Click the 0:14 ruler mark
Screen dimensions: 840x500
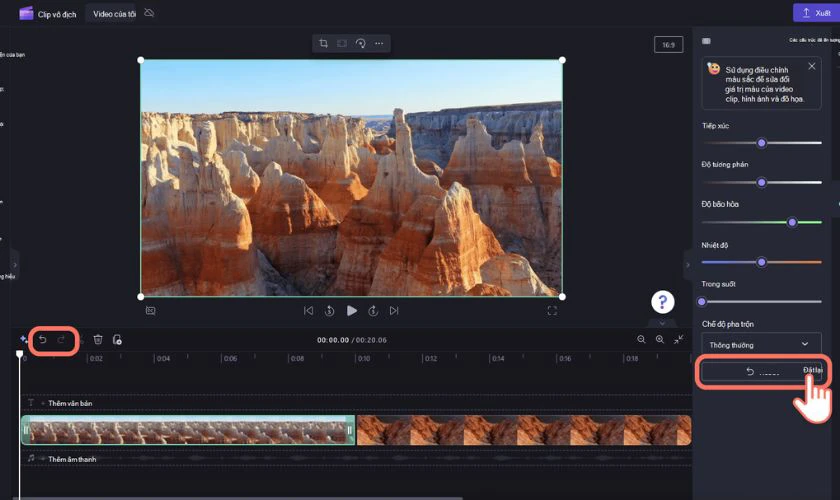[x=498, y=359]
